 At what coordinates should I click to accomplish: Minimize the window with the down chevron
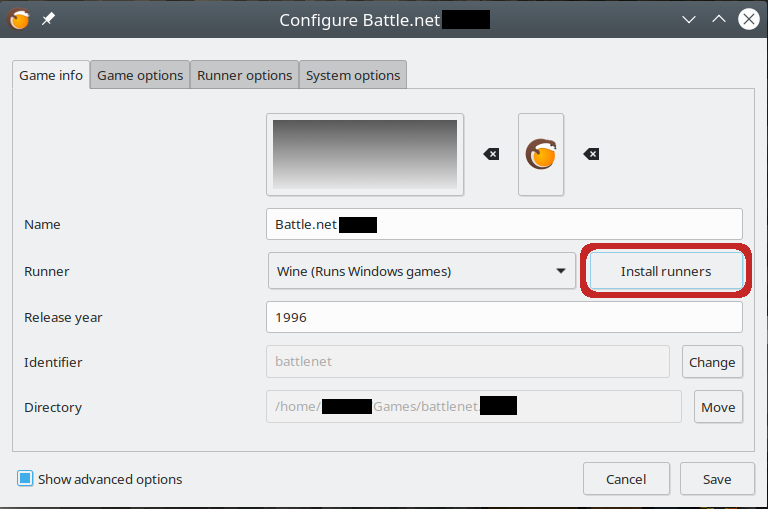click(689, 20)
